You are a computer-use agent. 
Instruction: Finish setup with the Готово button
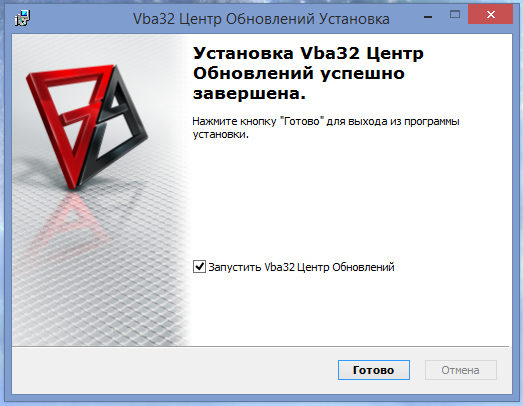click(374, 370)
